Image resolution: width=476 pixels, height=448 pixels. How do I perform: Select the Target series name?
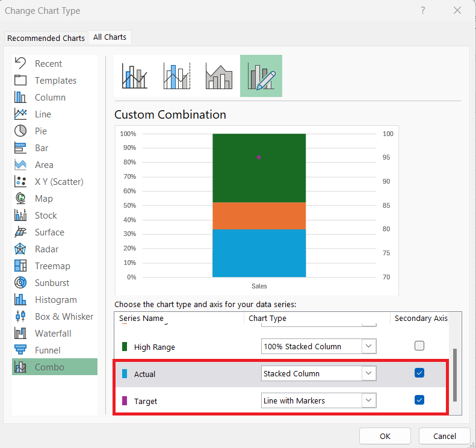(x=146, y=401)
